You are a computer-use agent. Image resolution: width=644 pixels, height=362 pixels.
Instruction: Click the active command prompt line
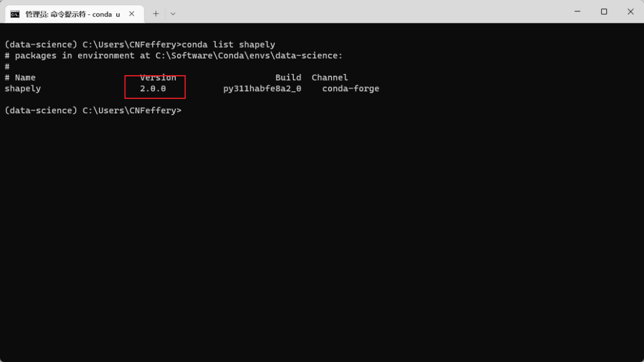click(x=93, y=110)
